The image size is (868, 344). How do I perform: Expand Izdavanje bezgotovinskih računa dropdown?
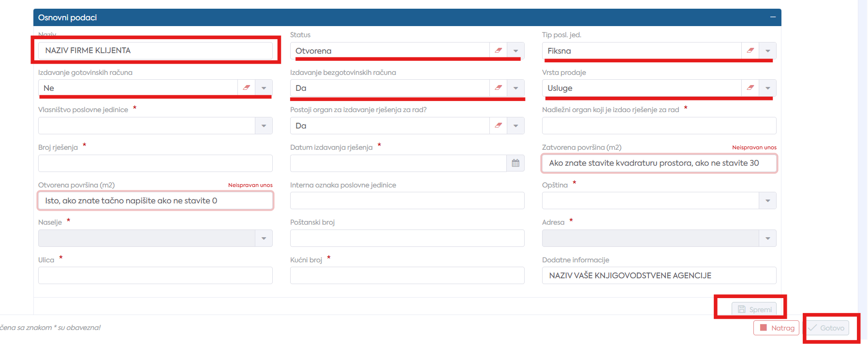click(x=516, y=88)
